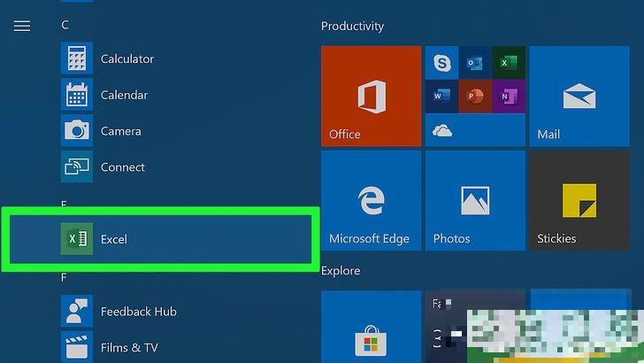Expand the Start menu hamburger menu
644x363 pixels.
[22, 26]
